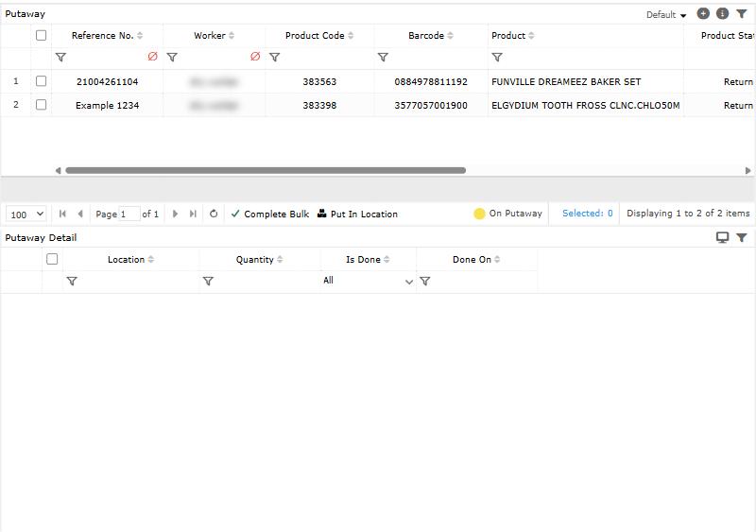The width and height of the screenshot is (756, 532).
Task: Click the horizontal scrollbar thumb
Action: coord(266,170)
